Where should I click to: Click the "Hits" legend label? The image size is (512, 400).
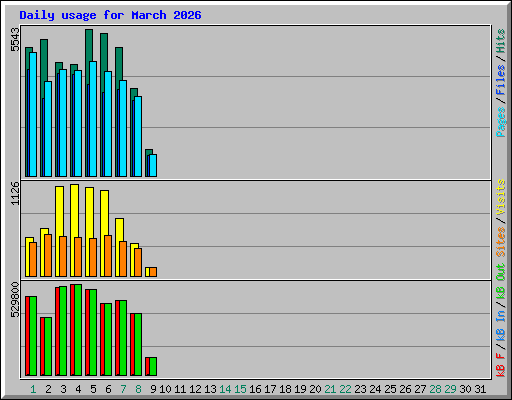tap(500, 41)
